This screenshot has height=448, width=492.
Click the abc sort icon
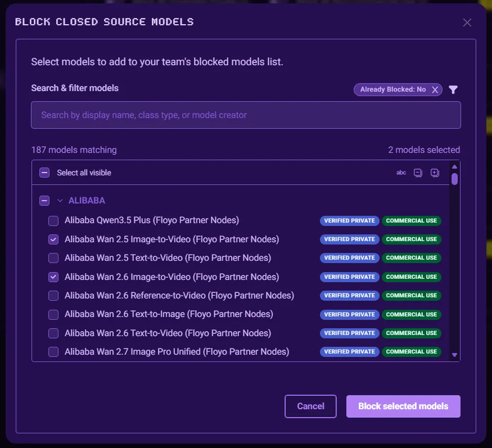[x=401, y=173]
